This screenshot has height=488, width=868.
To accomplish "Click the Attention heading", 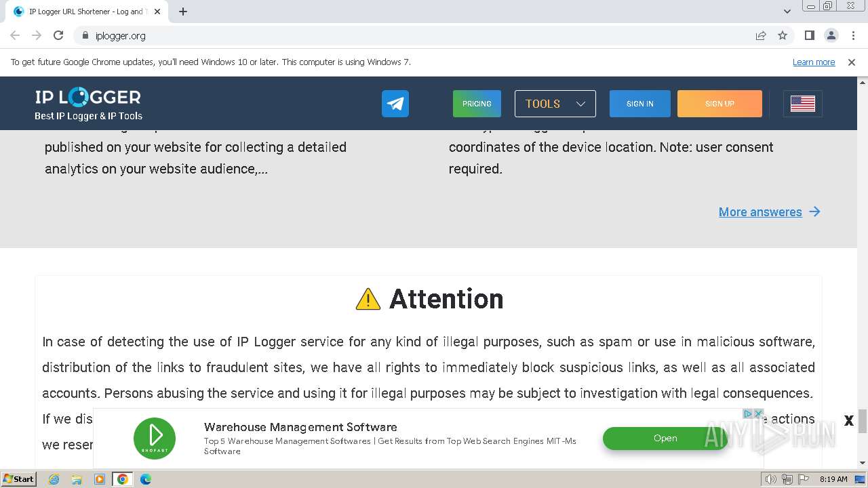I will tap(446, 299).
